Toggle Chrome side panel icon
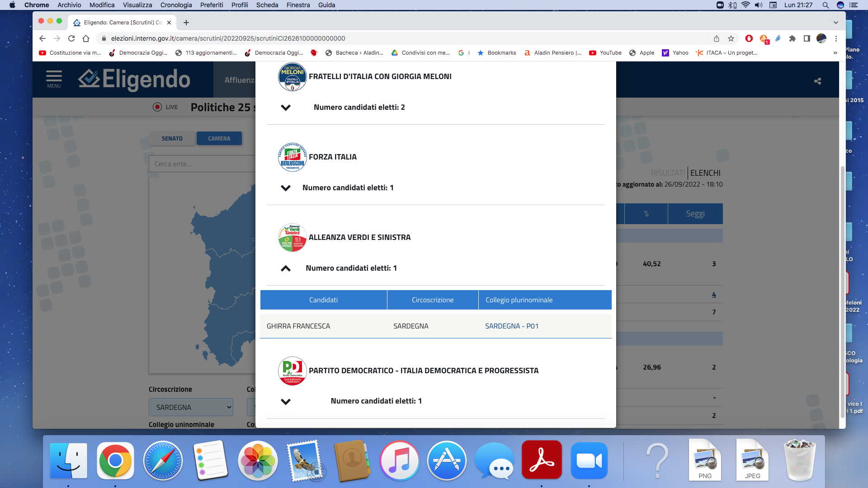This screenshot has width=868, height=488. (807, 38)
